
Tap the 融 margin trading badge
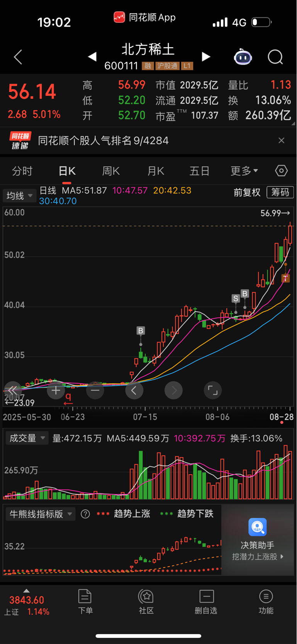[148, 66]
